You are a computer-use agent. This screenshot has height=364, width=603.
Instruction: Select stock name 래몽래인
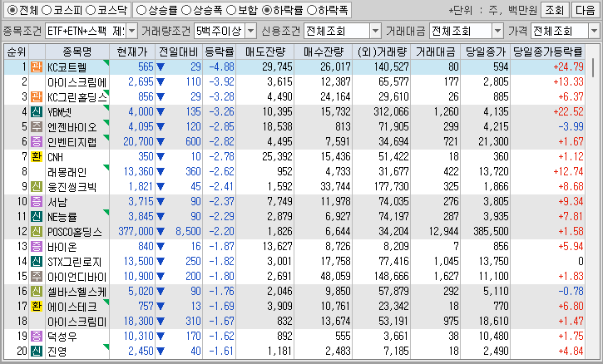click(67, 172)
